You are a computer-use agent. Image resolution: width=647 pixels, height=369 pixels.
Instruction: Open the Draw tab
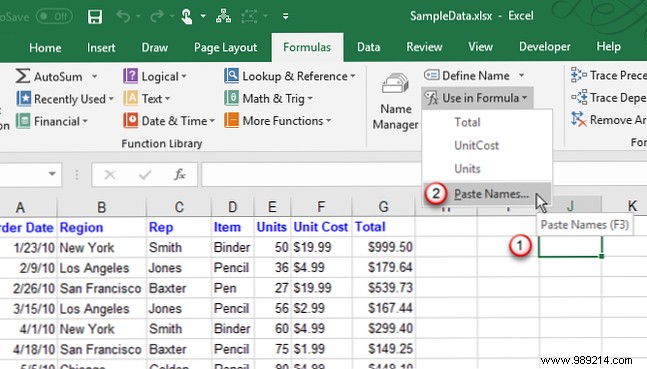(155, 47)
